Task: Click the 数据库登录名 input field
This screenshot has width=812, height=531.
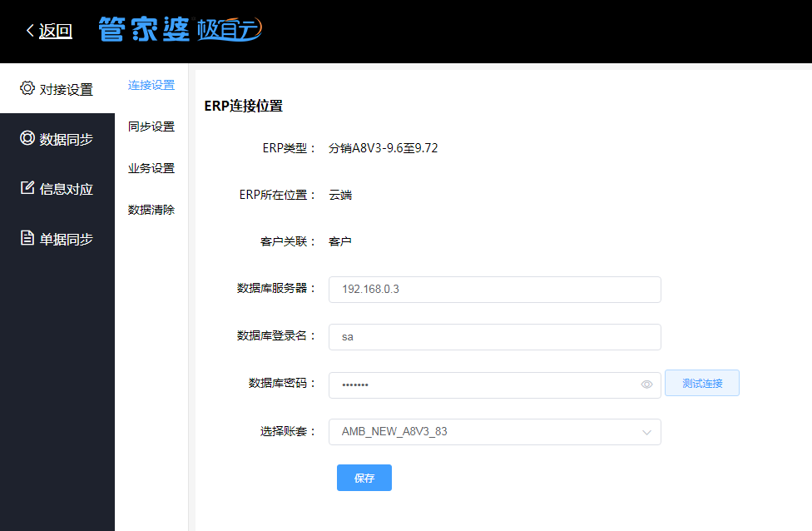Action: point(494,337)
